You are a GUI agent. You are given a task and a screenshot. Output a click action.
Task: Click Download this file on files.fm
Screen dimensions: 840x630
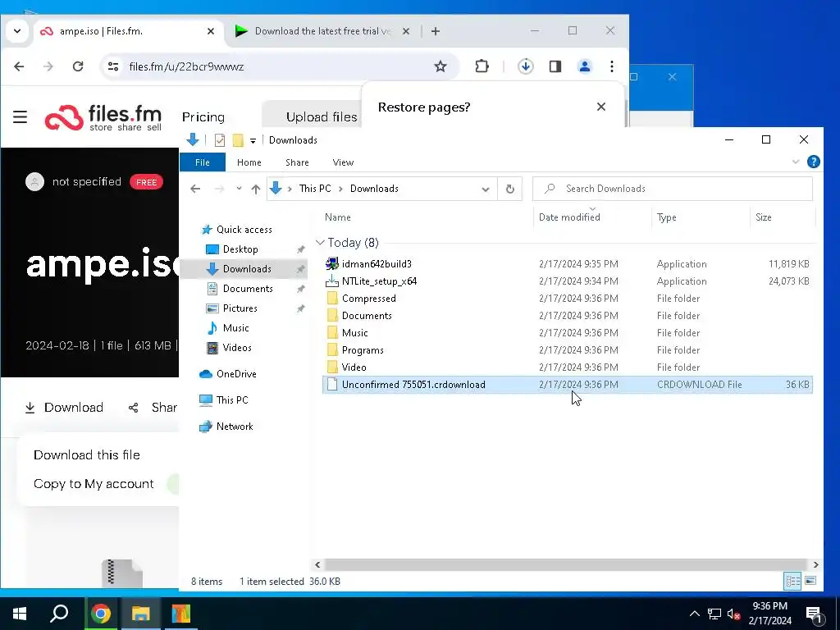click(x=87, y=454)
